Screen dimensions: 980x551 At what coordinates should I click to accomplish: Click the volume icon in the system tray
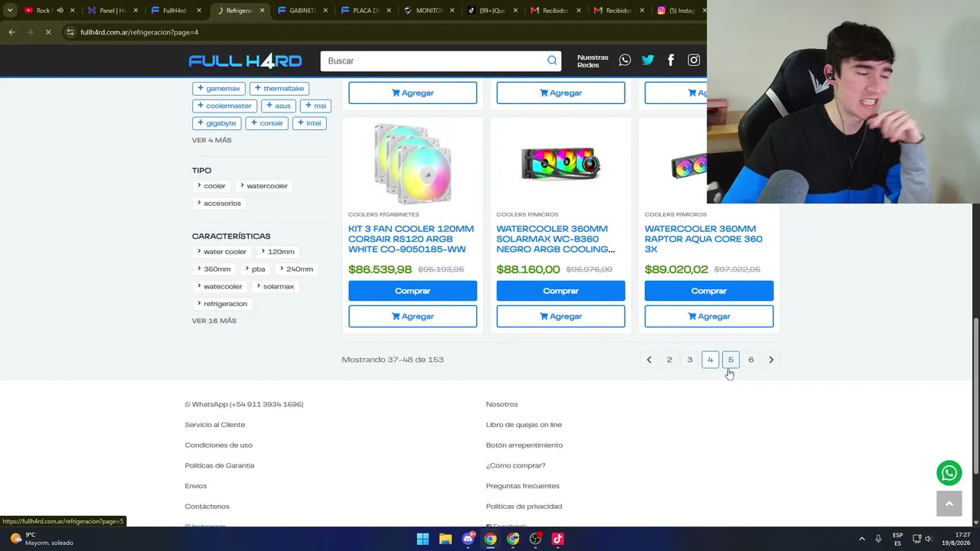coord(928,539)
